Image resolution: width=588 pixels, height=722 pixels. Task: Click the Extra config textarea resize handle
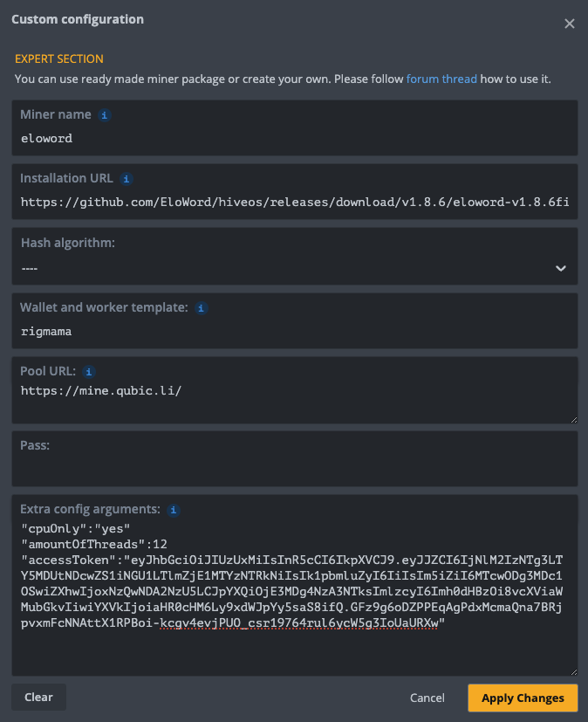(573, 671)
